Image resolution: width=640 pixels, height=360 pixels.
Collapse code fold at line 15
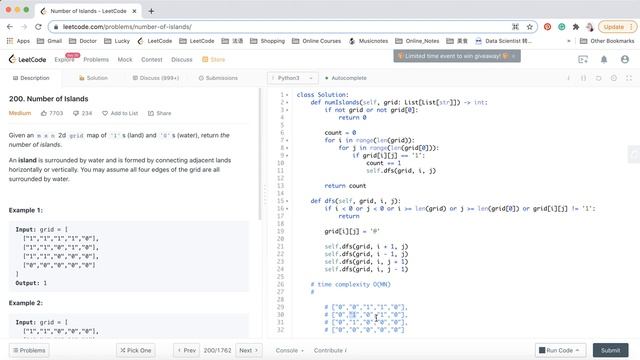click(x=287, y=201)
